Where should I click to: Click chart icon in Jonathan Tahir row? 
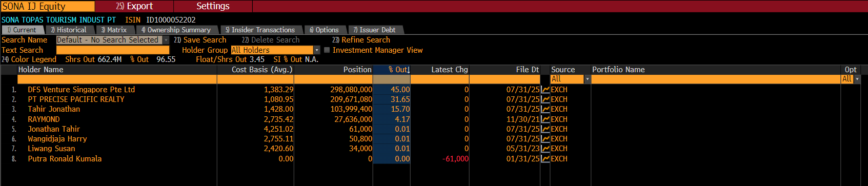[545, 129]
